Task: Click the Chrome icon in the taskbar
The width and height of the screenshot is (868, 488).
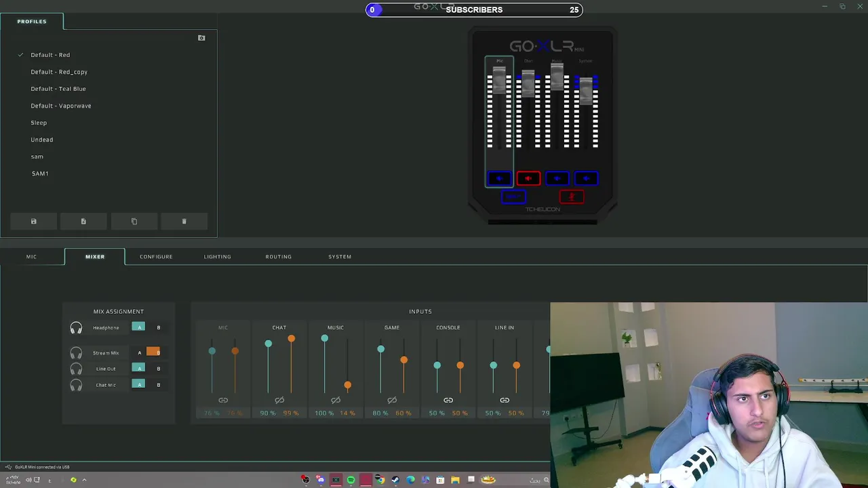Action: (380, 480)
